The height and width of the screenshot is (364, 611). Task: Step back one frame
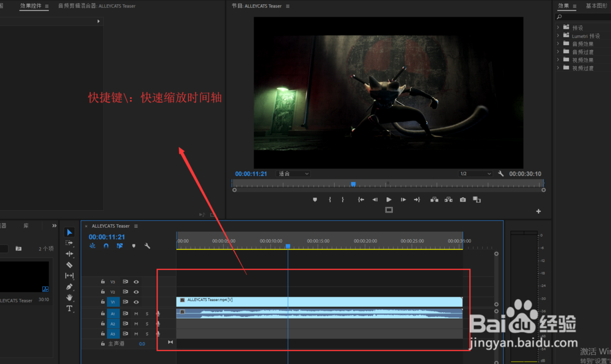click(375, 200)
